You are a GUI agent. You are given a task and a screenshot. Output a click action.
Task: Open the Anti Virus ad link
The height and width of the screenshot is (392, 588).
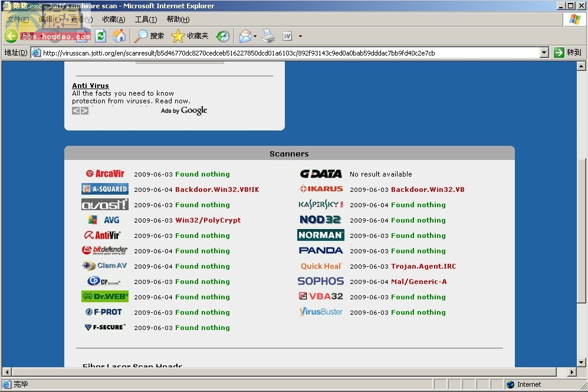point(90,86)
